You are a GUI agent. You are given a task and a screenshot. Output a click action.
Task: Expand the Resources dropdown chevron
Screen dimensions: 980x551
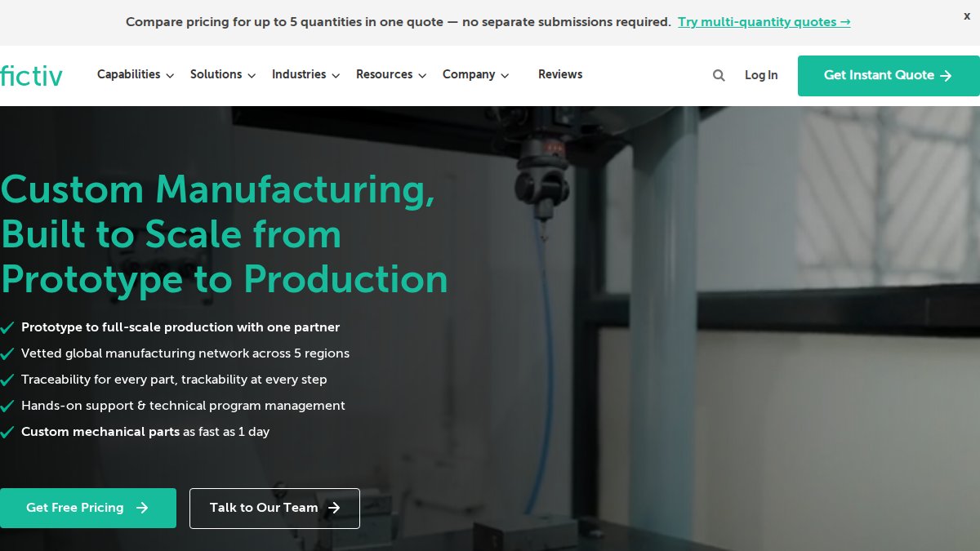point(422,75)
